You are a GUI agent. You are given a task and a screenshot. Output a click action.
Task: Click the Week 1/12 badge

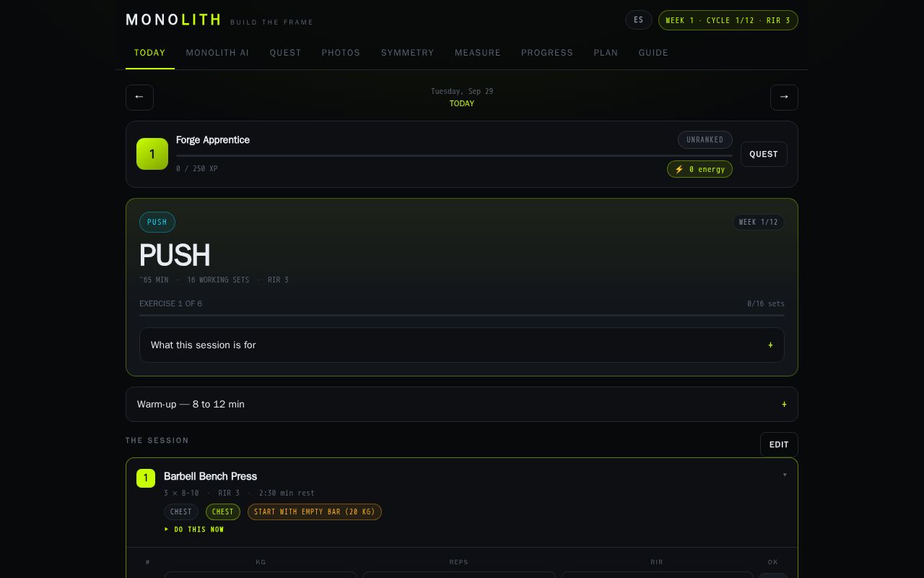(x=759, y=222)
